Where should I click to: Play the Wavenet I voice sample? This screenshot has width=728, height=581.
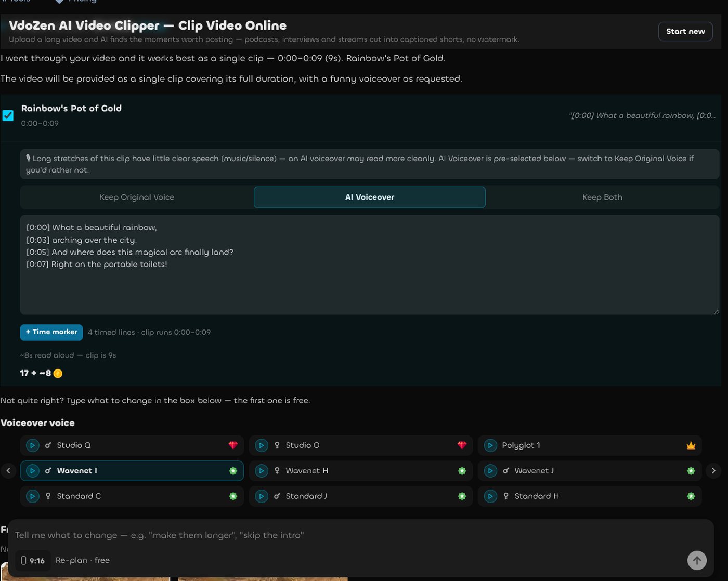tap(32, 471)
